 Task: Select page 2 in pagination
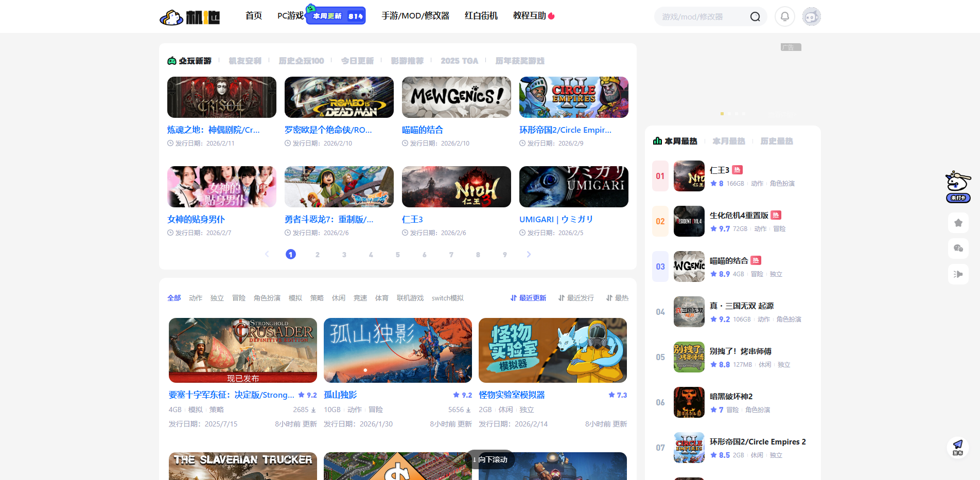tap(318, 254)
